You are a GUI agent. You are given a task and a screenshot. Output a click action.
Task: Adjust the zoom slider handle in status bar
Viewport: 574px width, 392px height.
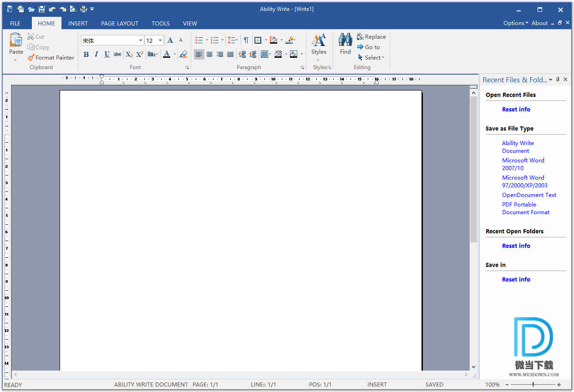(533, 385)
